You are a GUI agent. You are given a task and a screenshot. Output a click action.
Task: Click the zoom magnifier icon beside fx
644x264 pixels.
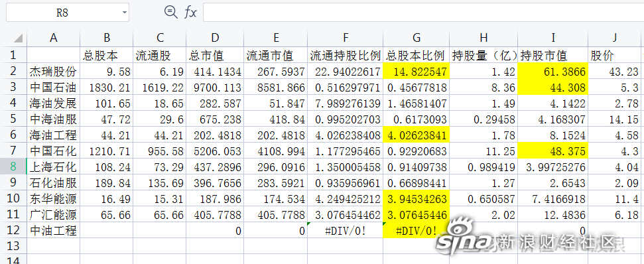coord(170,13)
